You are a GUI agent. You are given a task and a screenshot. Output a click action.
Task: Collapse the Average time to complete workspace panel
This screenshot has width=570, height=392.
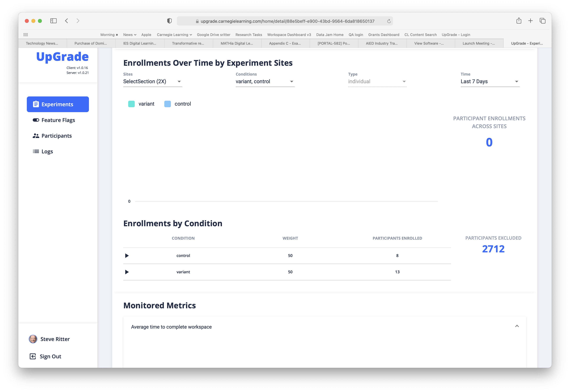click(x=517, y=326)
